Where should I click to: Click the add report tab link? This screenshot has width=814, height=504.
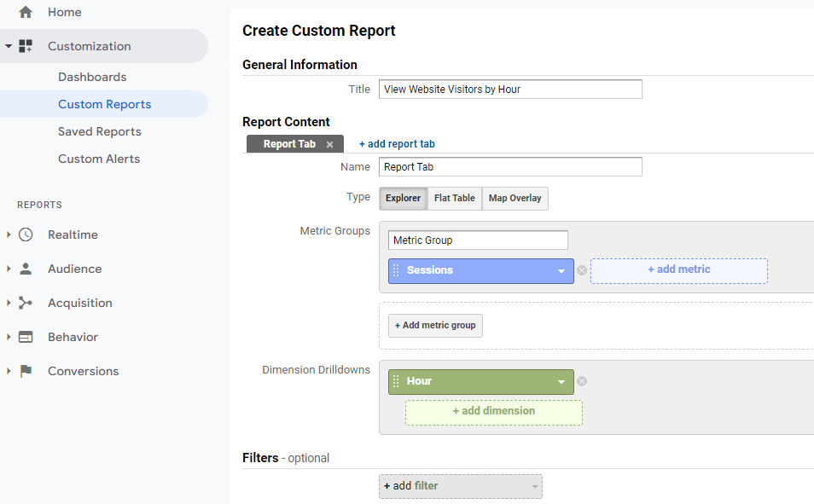[397, 144]
